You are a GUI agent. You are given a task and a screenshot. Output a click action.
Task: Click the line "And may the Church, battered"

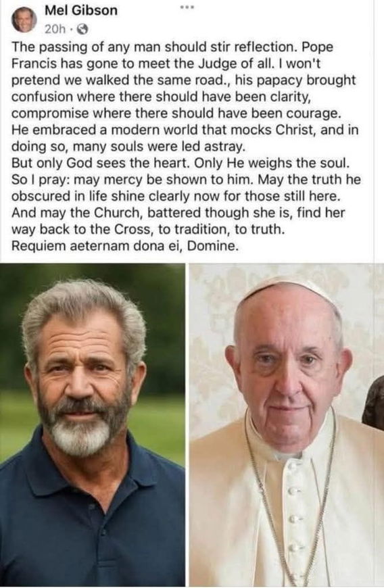pos(178,213)
